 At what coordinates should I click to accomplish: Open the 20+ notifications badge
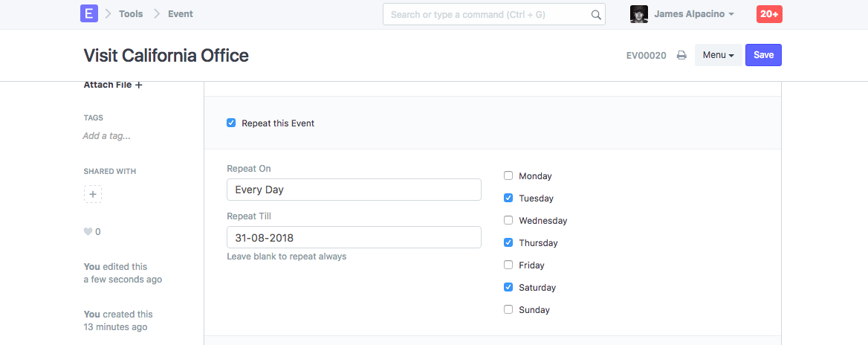tap(769, 14)
